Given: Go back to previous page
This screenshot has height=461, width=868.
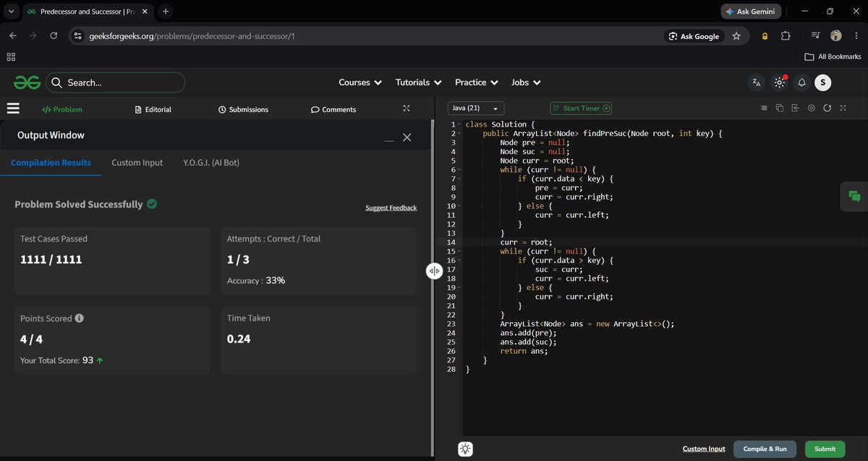Looking at the screenshot, I should click(x=12, y=36).
